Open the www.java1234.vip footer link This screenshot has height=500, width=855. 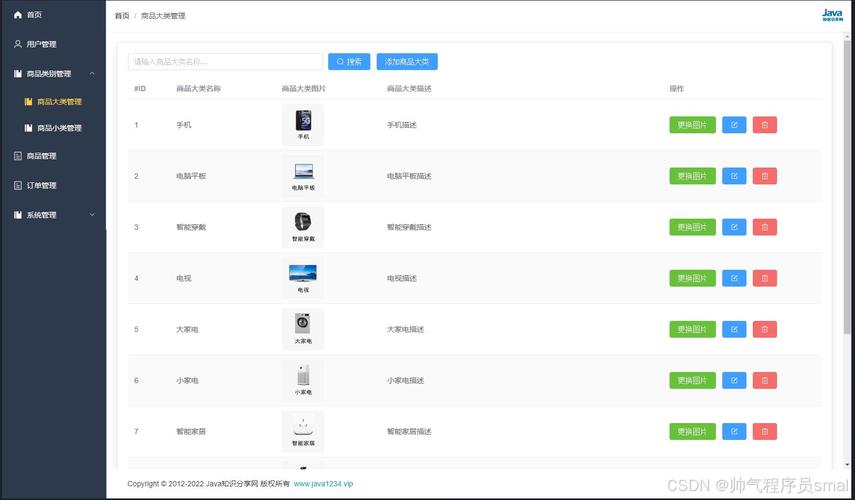click(x=323, y=484)
